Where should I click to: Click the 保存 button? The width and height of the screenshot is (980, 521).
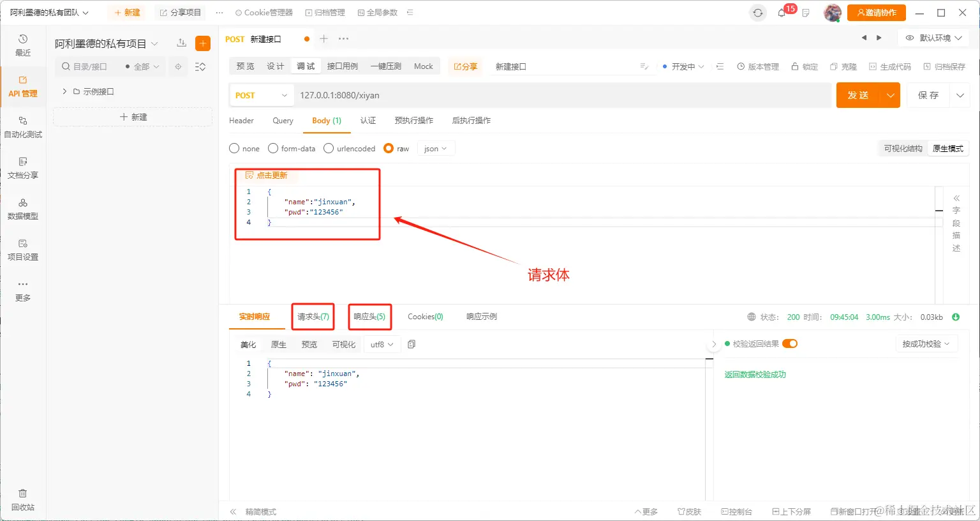tap(928, 95)
